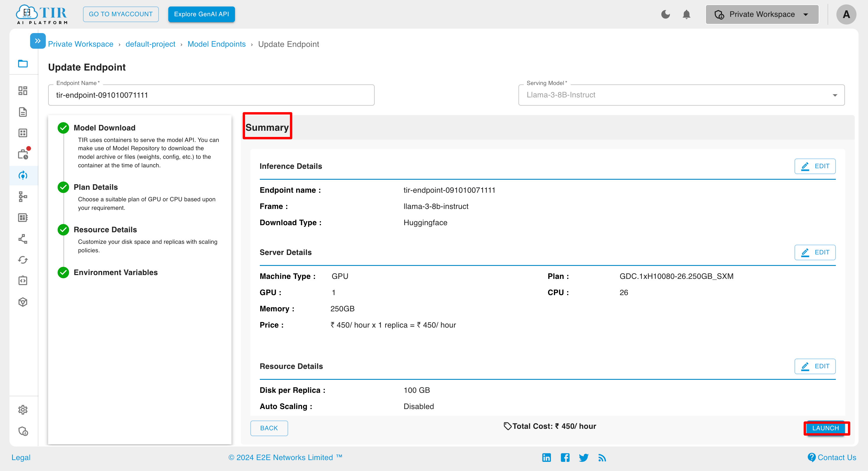Image resolution: width=868 pixels, height=471 pixels.
Task: Open table grid icon in sidebar
Action: [23, 133]
